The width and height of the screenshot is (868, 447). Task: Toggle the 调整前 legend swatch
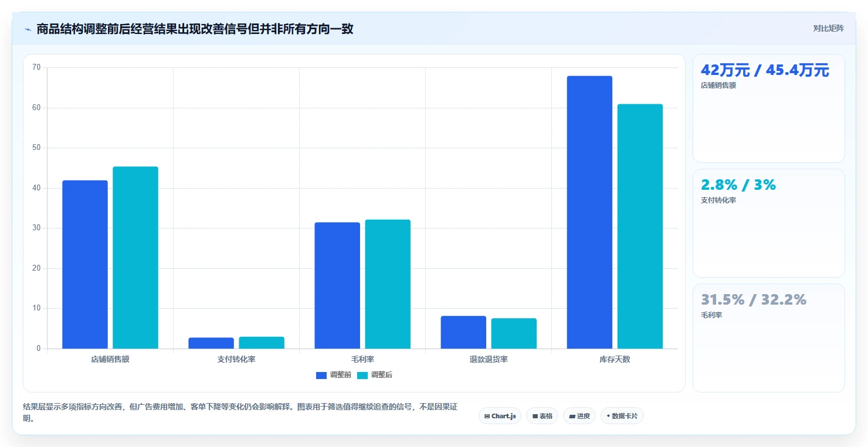click(321, 375)
